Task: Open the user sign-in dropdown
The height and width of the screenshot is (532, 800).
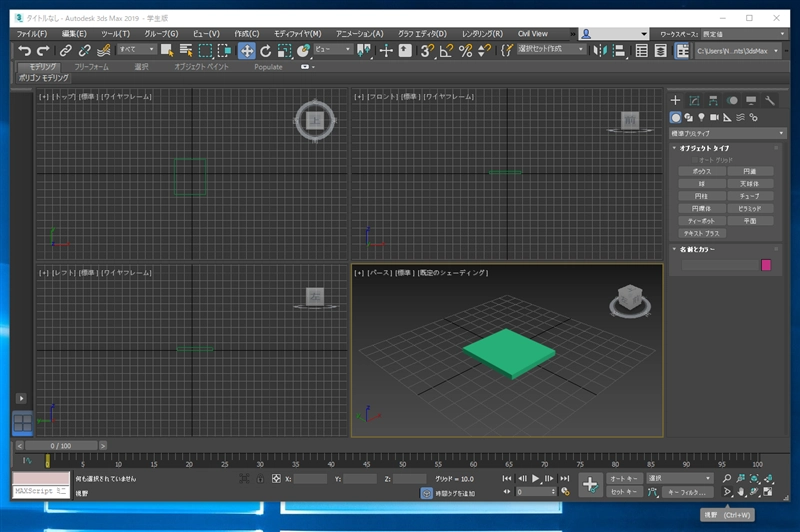Action: pyautogui.click(x=614, y=34)
